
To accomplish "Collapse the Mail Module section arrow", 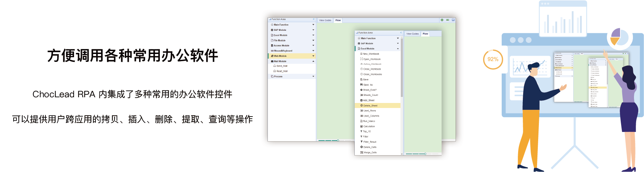I will pyautogui.click(x=313, y=61).
